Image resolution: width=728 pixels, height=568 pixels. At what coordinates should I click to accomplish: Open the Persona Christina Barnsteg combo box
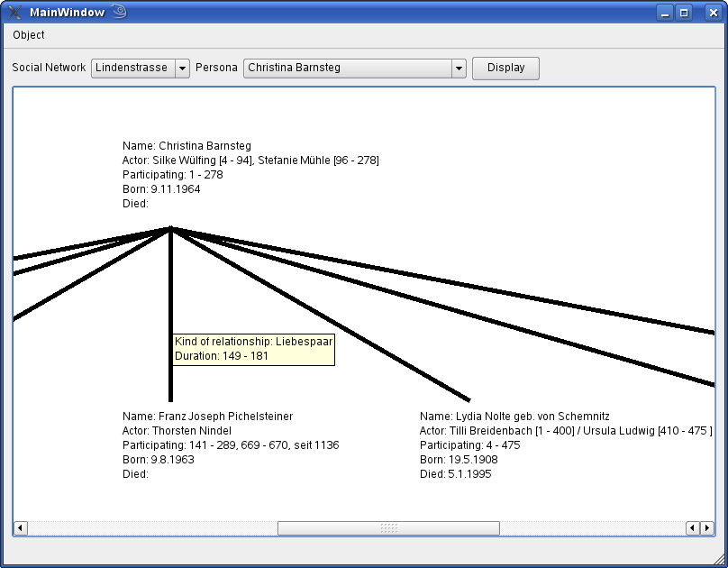(x=355, y=69)
